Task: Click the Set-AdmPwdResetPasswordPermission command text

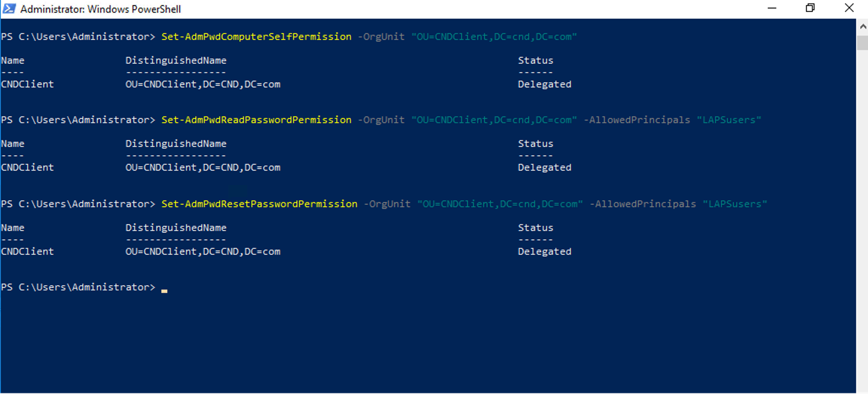Action: [x=260, y=204]
